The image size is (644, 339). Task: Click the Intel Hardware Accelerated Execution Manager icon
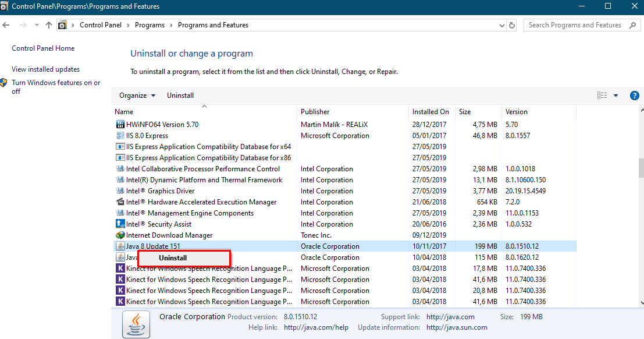[120, 202]
